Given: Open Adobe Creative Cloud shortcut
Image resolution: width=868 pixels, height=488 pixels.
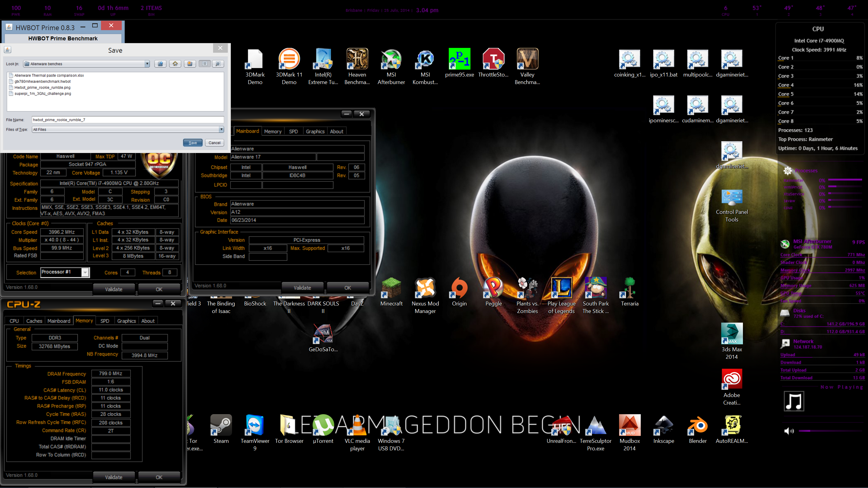Looking at the screenshot, I should click(x=731, y=387).
